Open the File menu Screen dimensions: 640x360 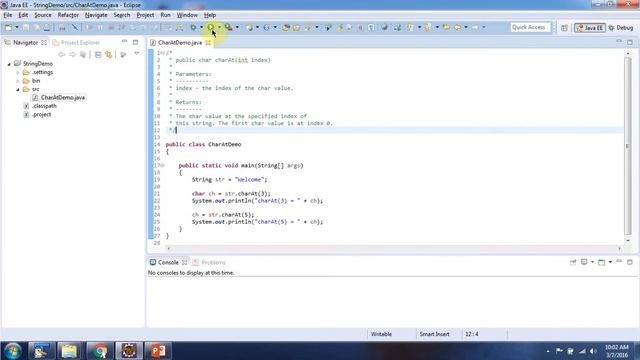(7, 15)
